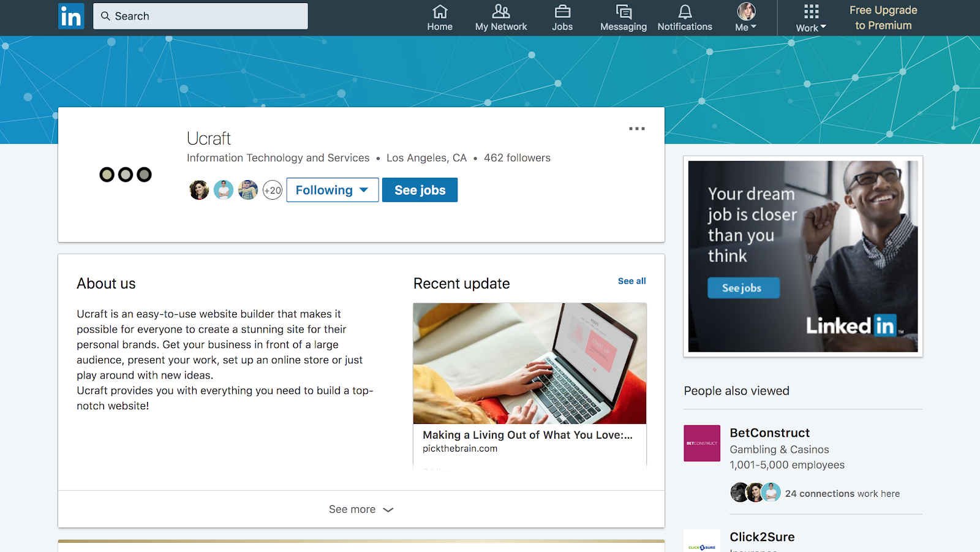Click the See jobs button on Ucraft card
Viewport: 980px width, 552px height.
(x=420, y=190)
